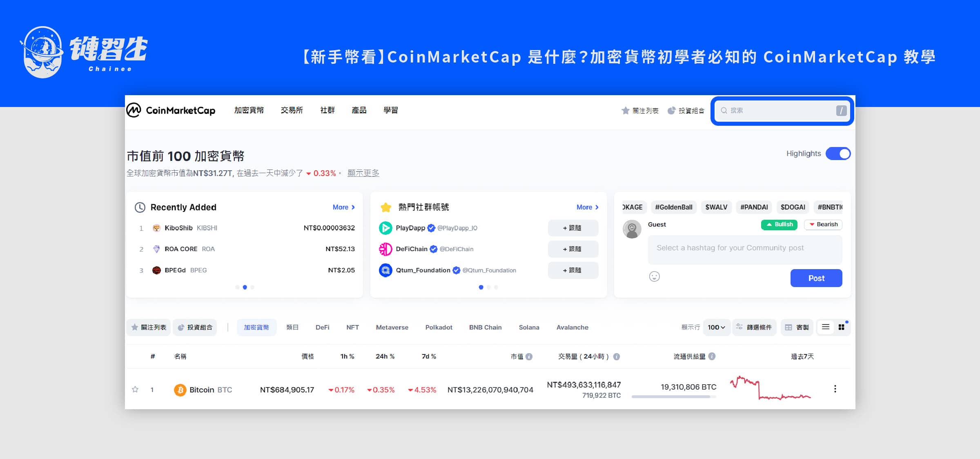Click the watchlist star icon in header
This screenshot has height=459, width=980.
[x=625, y=111]
